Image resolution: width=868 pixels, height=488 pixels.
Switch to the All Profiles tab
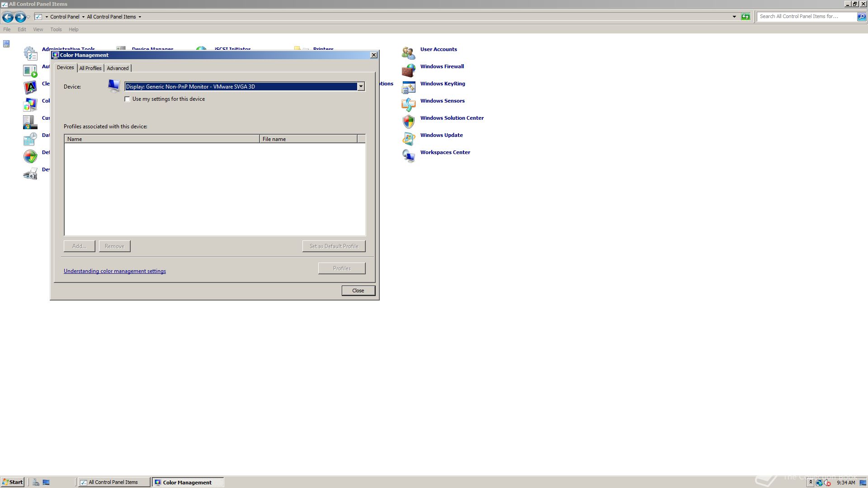tap(90, 68)
